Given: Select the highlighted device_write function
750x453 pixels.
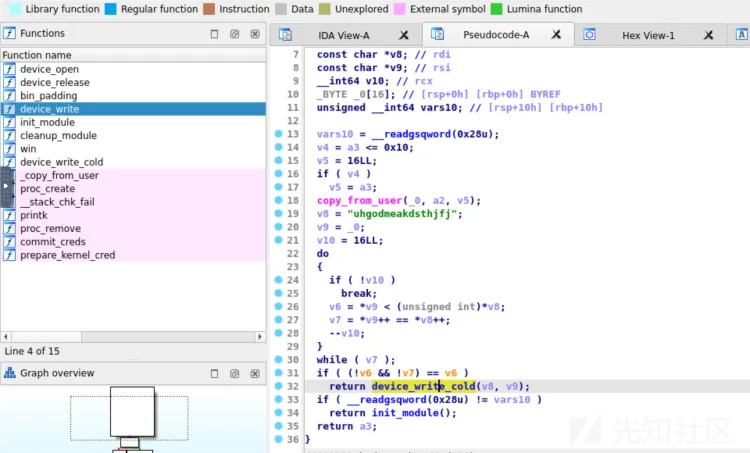Looking at the screenshot, I should pos(133,109).
